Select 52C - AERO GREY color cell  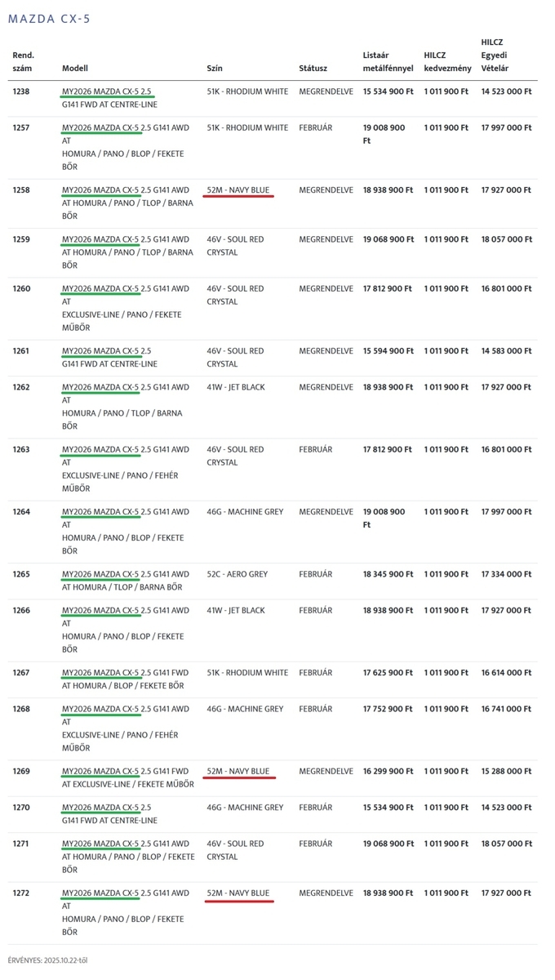tap(238, 574)
